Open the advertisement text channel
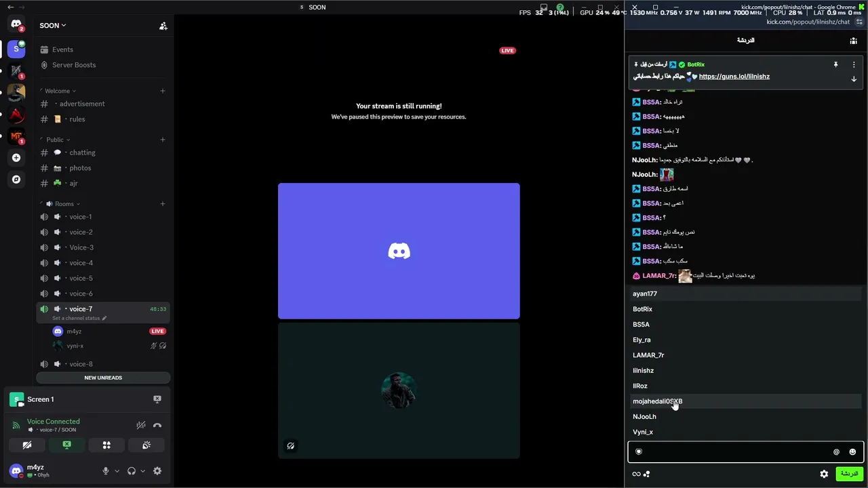The height and width of the screenshot is (488, 868). click(x=103, y=104)
